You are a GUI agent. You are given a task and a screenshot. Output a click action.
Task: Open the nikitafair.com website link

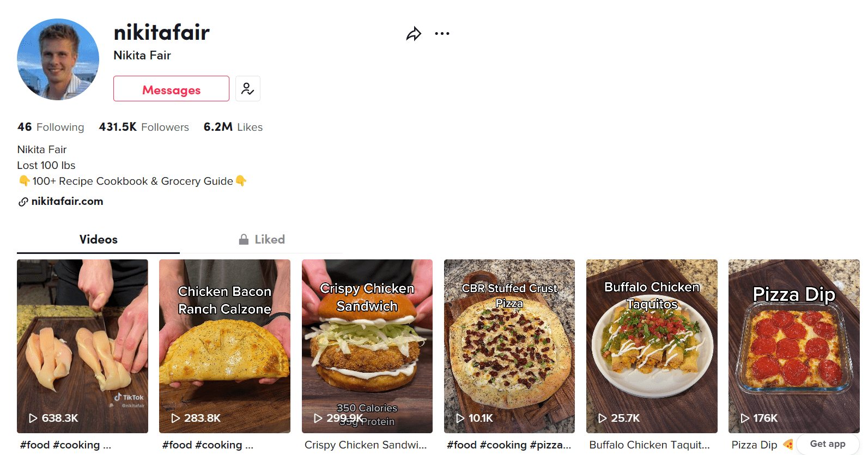[x=66, y=201]
